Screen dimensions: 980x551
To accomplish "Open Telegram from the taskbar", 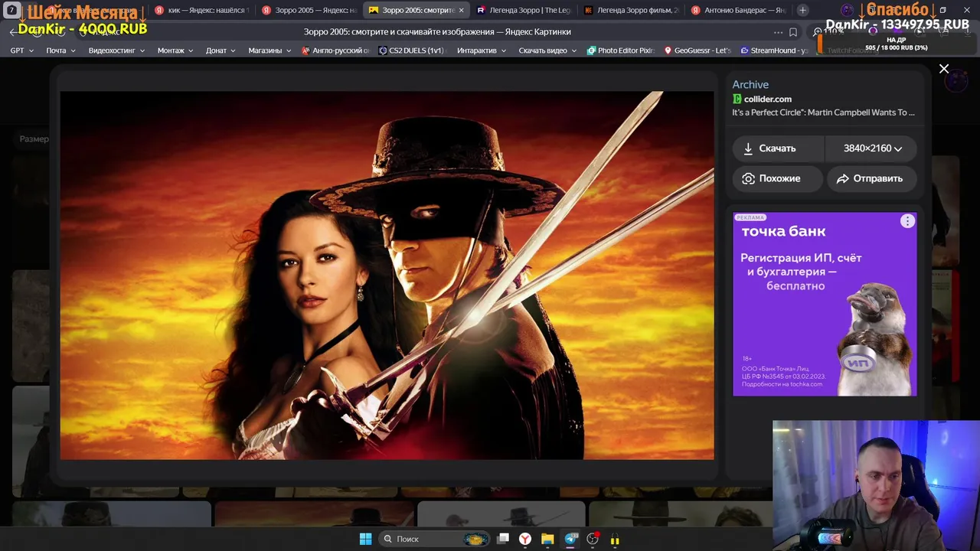I will 570,539.
